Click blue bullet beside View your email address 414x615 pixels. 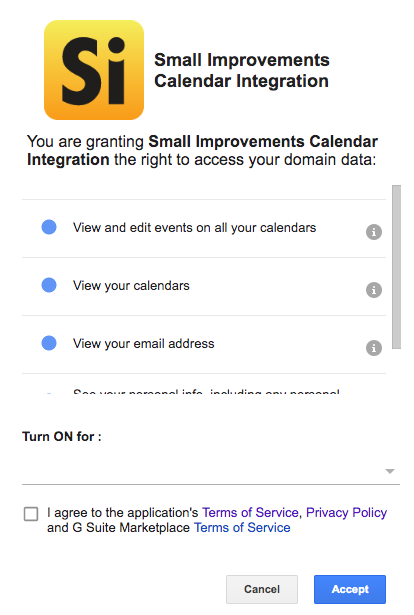click(x=49, y=343)
